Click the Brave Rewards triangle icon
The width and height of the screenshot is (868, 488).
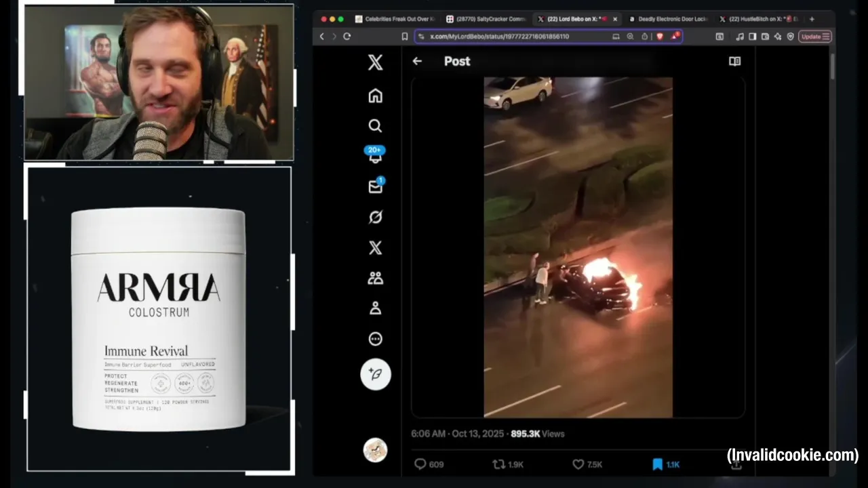675,37
